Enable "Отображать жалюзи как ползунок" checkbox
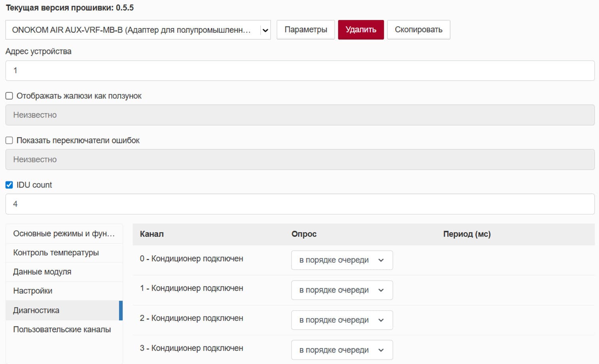This screenshot has width=599, height=364. 9,95
